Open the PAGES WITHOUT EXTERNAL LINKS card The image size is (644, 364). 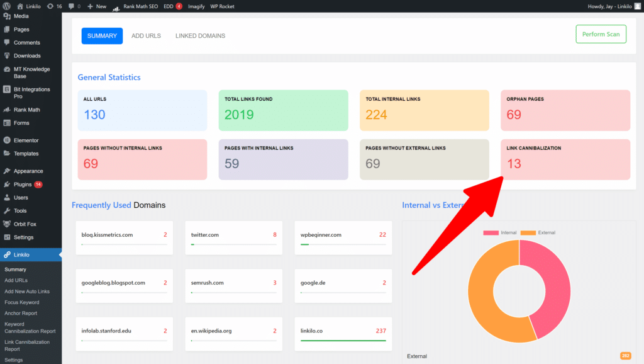(x=425, y=159)
